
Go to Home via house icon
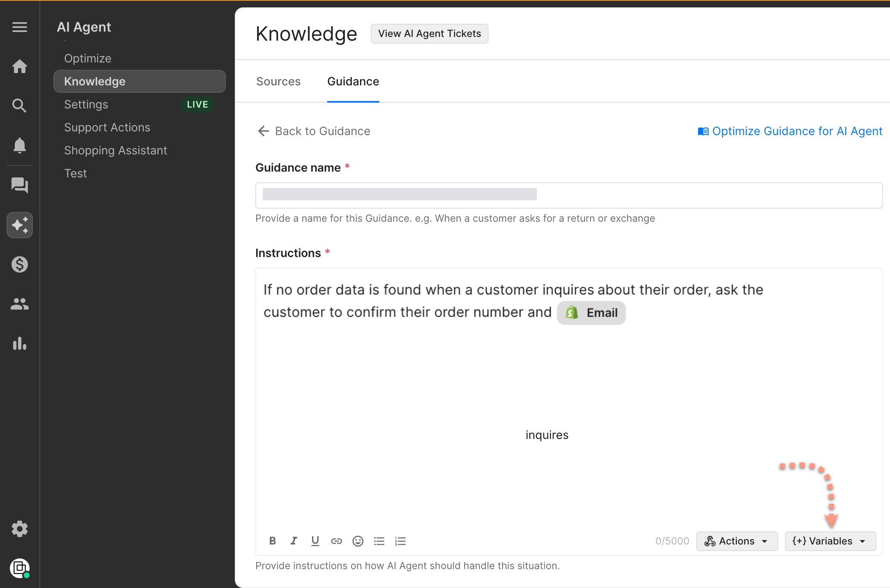pyautogui.click(x=19, y=66)
